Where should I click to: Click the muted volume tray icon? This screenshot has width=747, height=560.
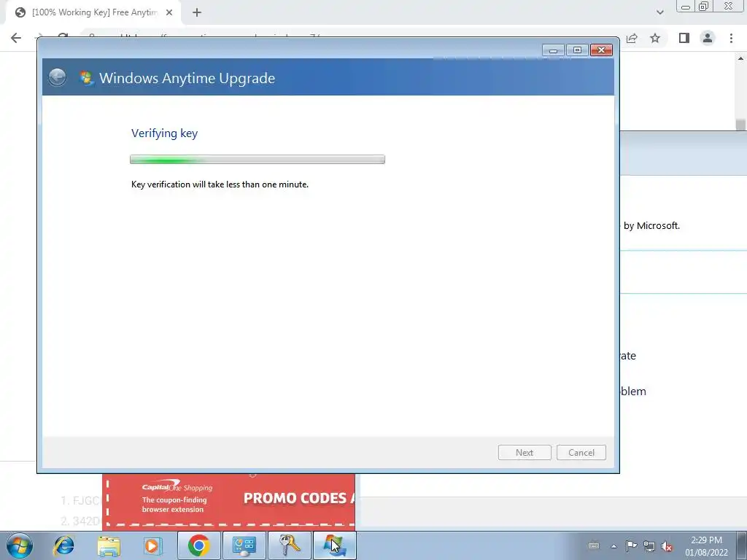[x=667, y=546]
